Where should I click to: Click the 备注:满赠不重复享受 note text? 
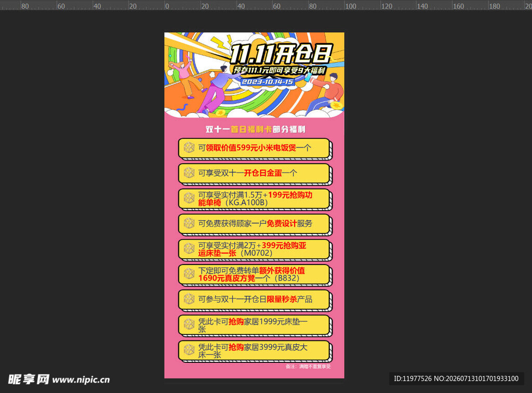click(x=308, y=366)
